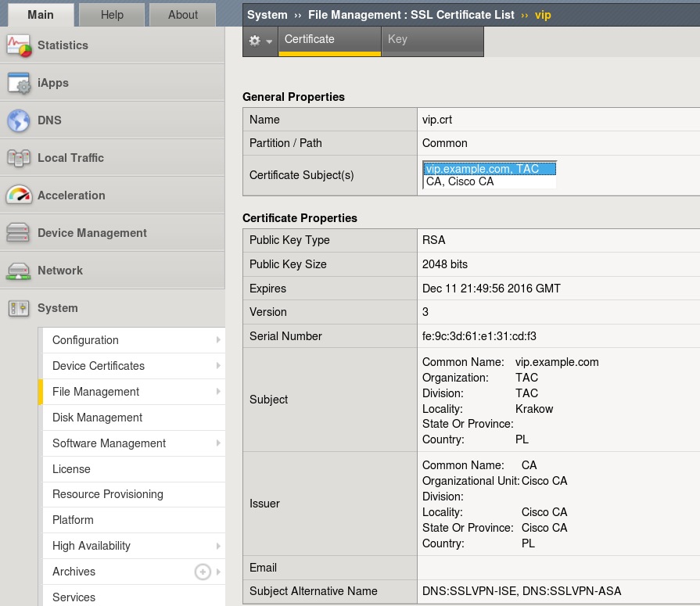Image resolution: width=700 pixels, height=606 pixels.
Task: Expand the Configuration submenu arrow
Action: (x=218, y=339)
